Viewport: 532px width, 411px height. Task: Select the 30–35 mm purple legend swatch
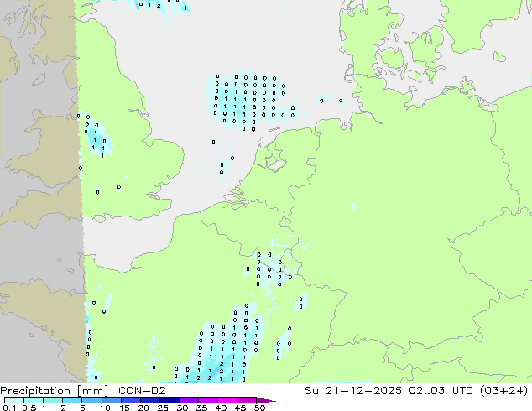pos(189,400)
